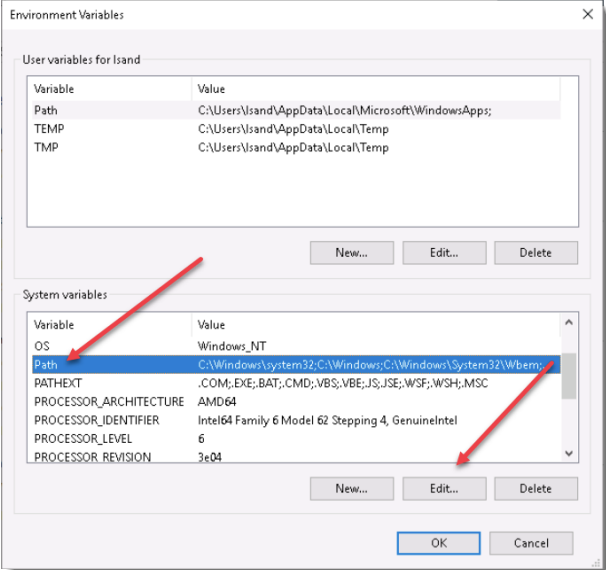Click System variables scrollbar thumb
The image size is (606, 570).
pyautogui.click(x=569, y=376)
